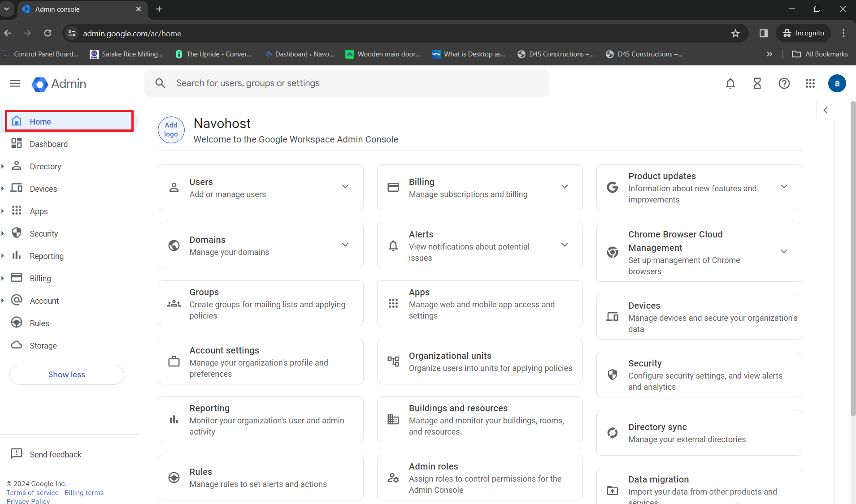Click the Google Admin logo
Viewport: 856px width, 504px height.
coord(59,84)
